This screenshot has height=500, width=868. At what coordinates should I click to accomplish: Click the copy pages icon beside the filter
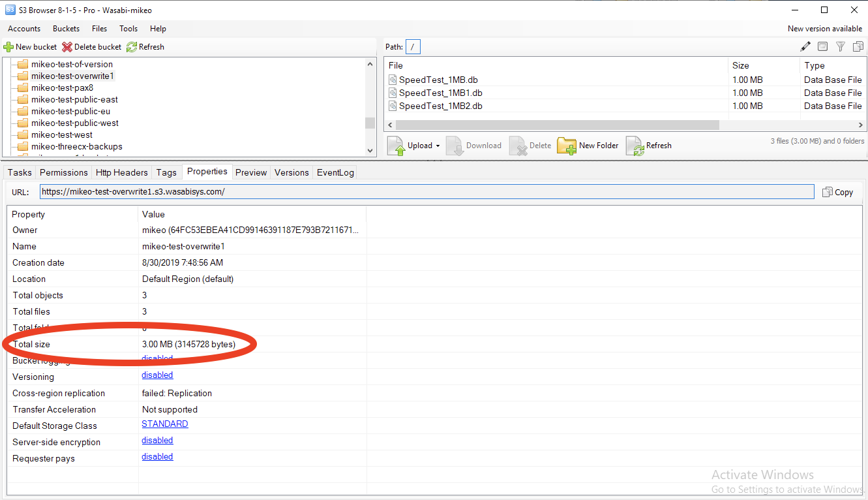pyautogui.click(x=858, y=46)
